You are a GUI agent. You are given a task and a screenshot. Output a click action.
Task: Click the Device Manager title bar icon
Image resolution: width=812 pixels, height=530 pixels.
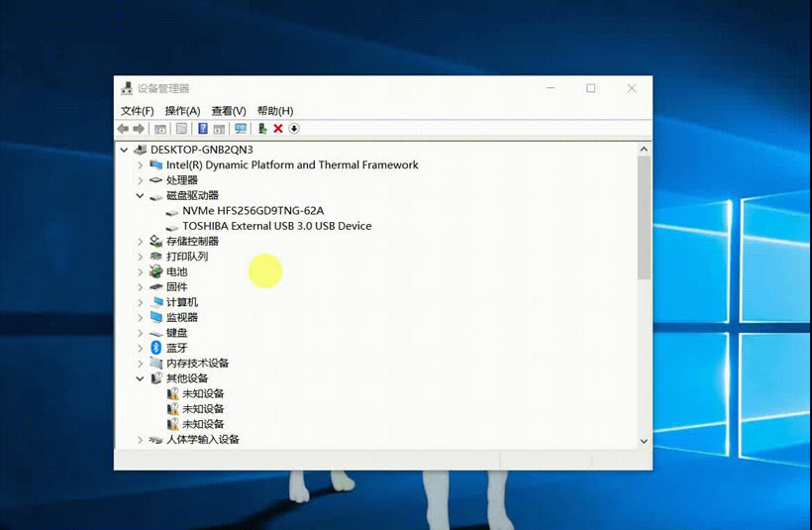pyautogui.click(x=127, y=88)
